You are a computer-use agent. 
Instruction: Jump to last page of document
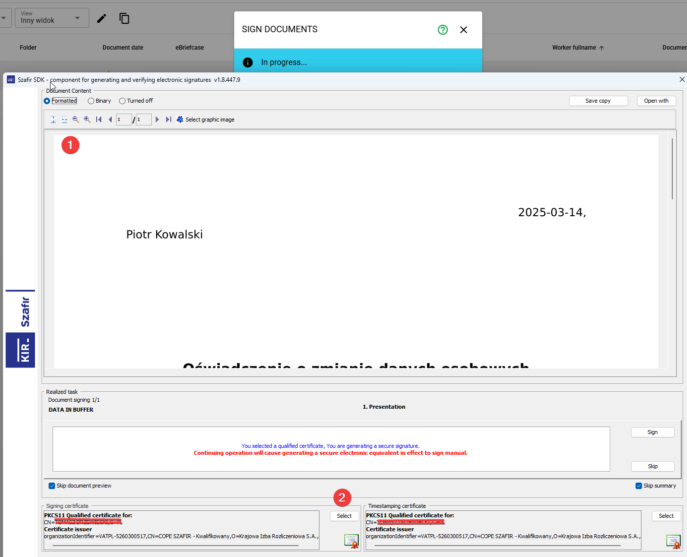click(168, 120)
